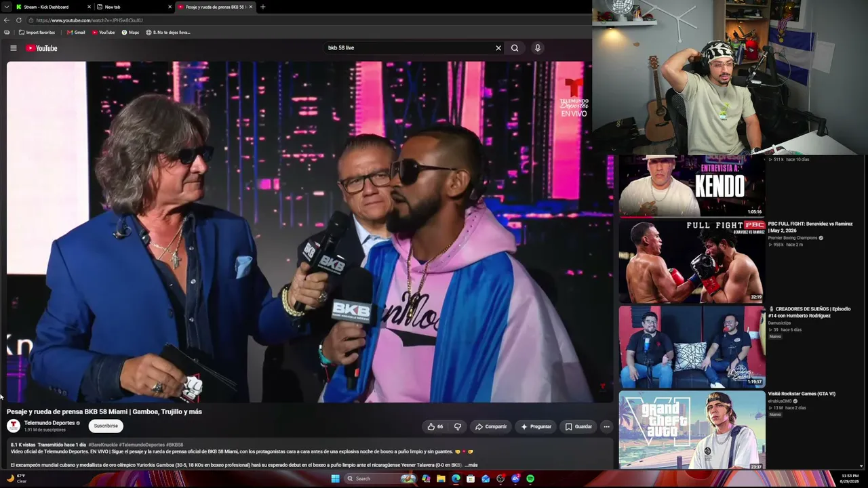The width and height of the screenshot is (868, 488).
Task: Open Visité Rockstar Games (GTA VI) title
Action: (x=802, y=394)
